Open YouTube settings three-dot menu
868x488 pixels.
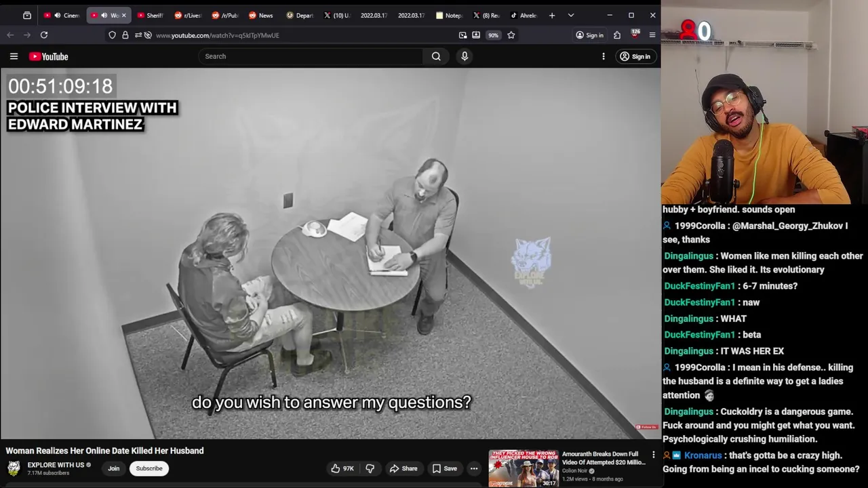tap(604, 56)
